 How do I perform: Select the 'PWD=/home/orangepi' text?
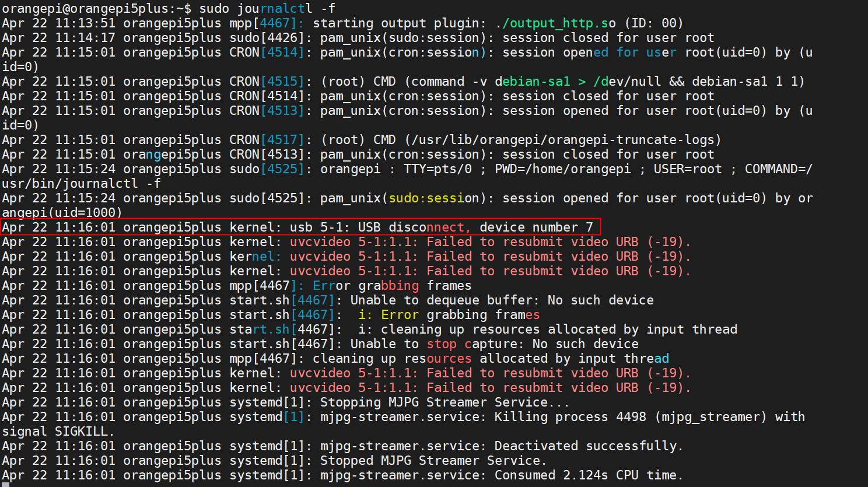pyautogui.click(x=563, y=169)
